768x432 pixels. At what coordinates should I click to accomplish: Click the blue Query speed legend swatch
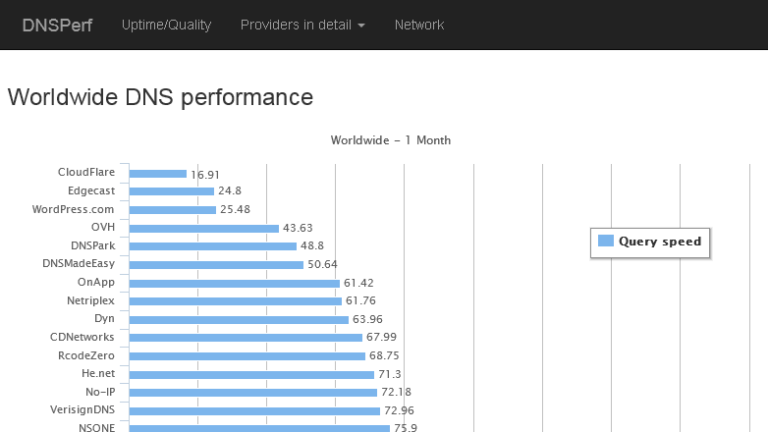606,241
